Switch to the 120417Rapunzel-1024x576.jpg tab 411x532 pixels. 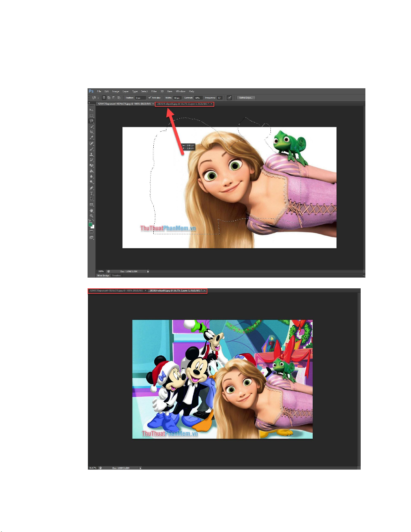[x=124, y=104]
